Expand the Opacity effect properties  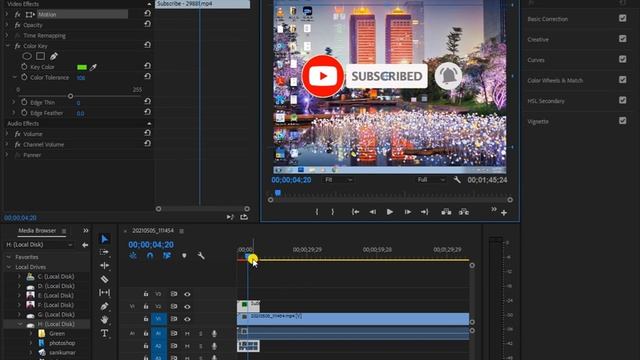7,25
